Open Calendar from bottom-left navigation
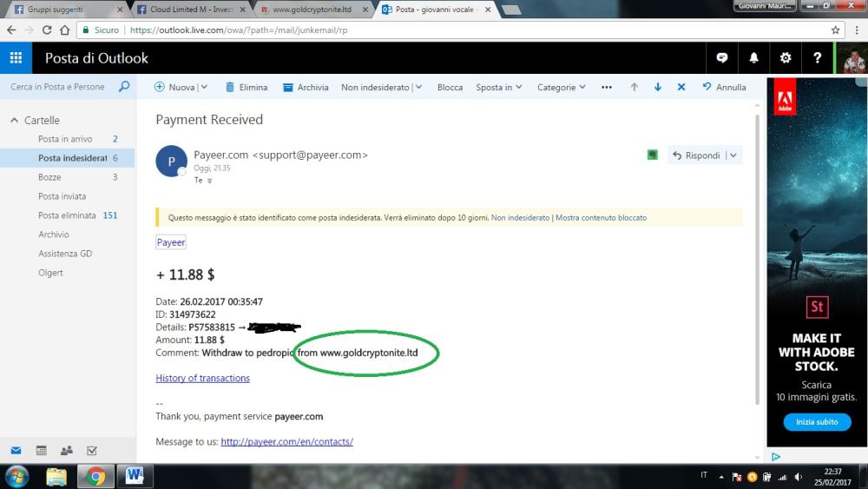Screen dimensions: 868x489 point(41,451)
